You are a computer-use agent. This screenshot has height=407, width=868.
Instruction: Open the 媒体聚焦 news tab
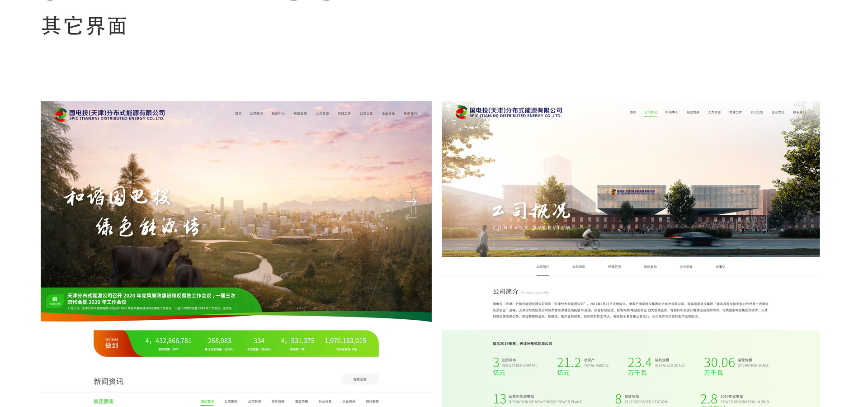pyautogui.click(x=372, y=402)
